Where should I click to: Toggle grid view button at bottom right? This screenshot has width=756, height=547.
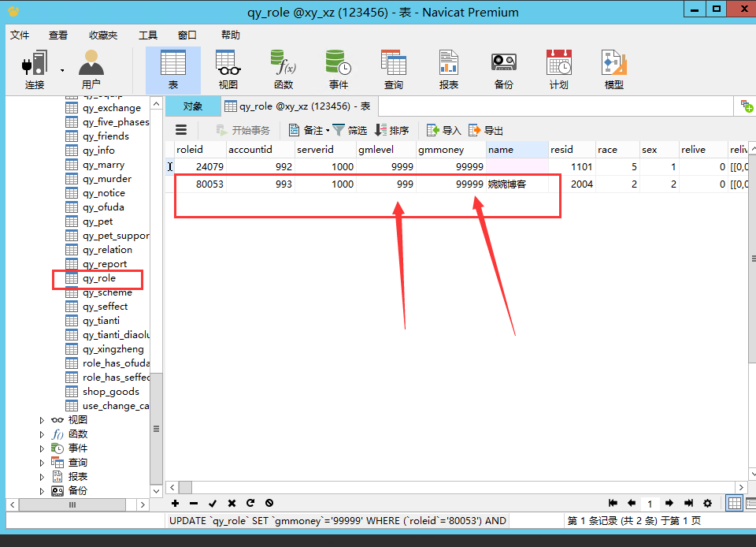click(734, 503)
